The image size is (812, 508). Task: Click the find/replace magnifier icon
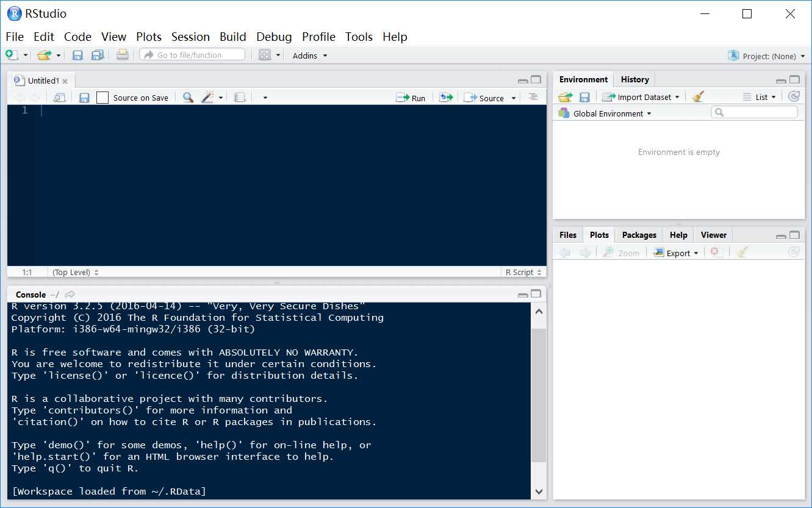coord(188,98)
